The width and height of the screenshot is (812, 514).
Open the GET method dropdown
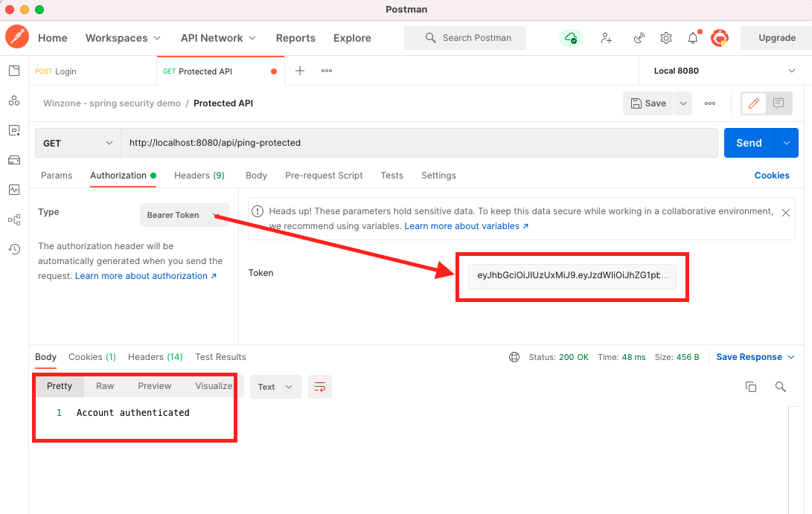pyautogui.click(x=78, y=143)
